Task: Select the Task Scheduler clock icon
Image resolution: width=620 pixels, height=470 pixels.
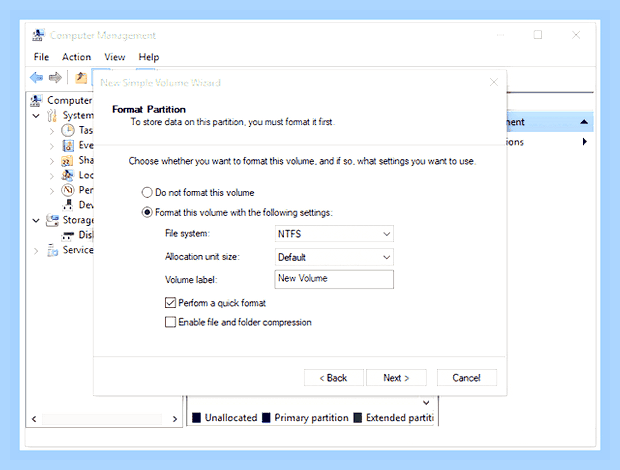Action: (68, 130)
